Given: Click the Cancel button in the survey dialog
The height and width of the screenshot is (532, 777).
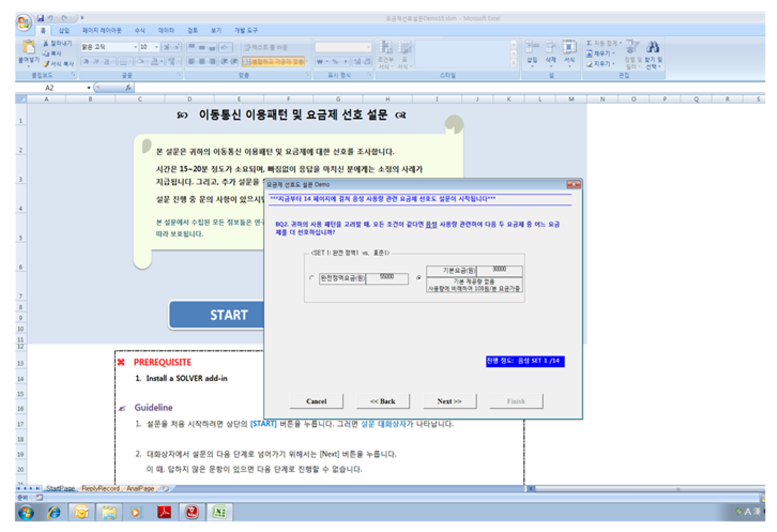Looking at the screenshot, I should (316, 401).
